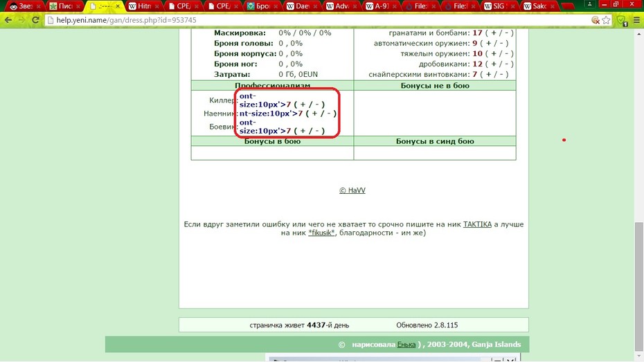
Task: Bookmark page with the star icon
Action: 607,20
